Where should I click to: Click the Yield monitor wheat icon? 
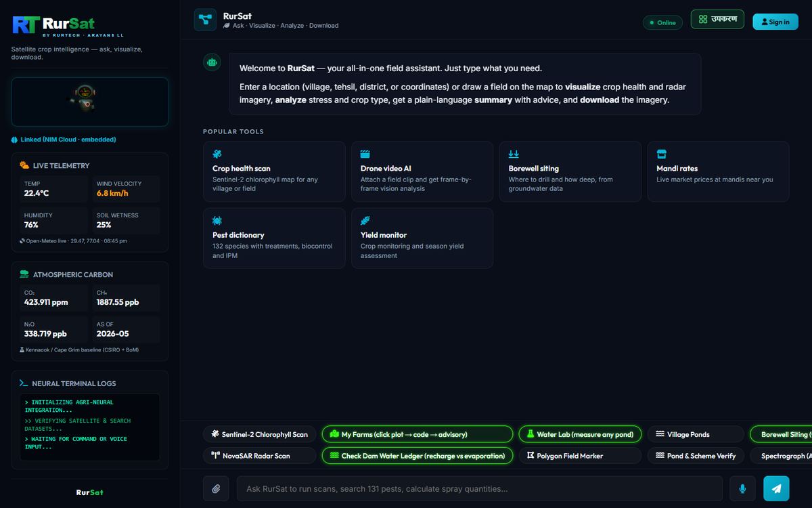click(365, 221)
